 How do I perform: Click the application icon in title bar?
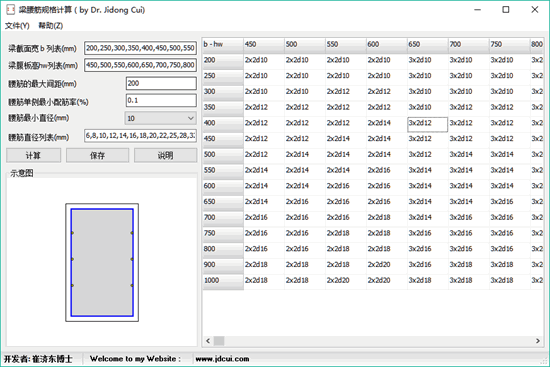11,9
